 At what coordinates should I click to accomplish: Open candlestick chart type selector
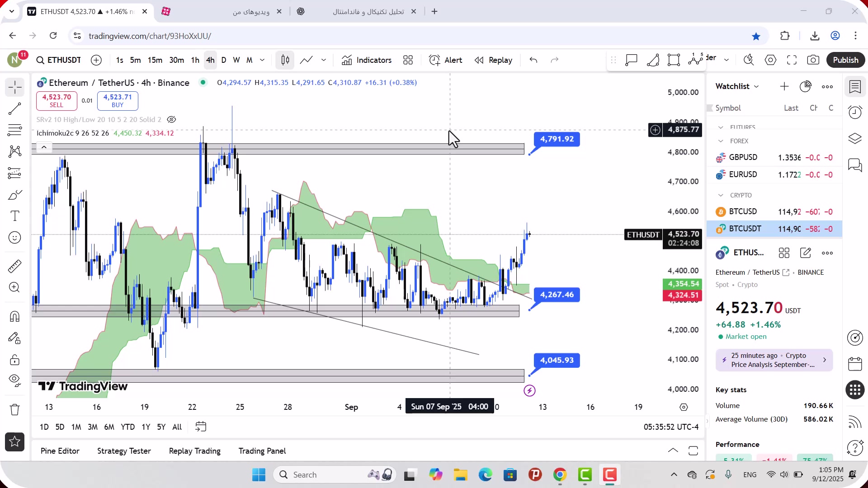point(285,60)
